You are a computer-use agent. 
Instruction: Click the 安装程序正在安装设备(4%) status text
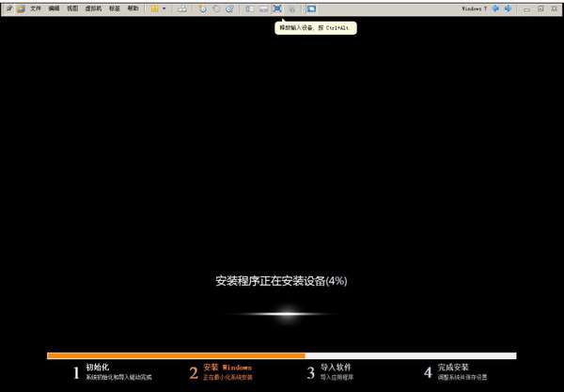click(281, 281)
